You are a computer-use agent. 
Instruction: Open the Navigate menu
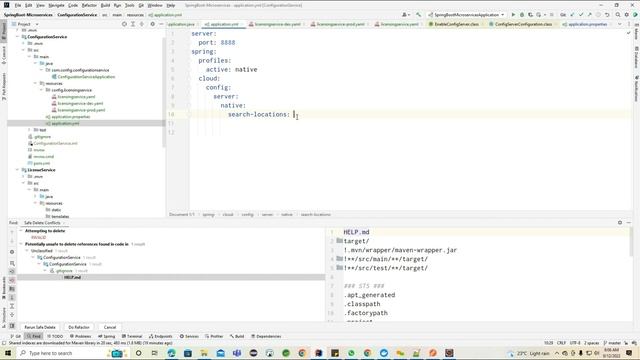coord(56,5)
